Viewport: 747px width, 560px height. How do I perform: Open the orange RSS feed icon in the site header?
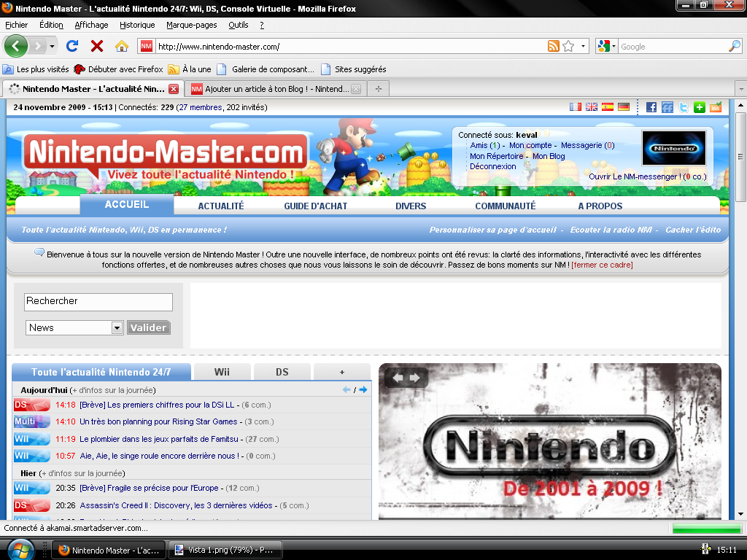tap(716, 107)
